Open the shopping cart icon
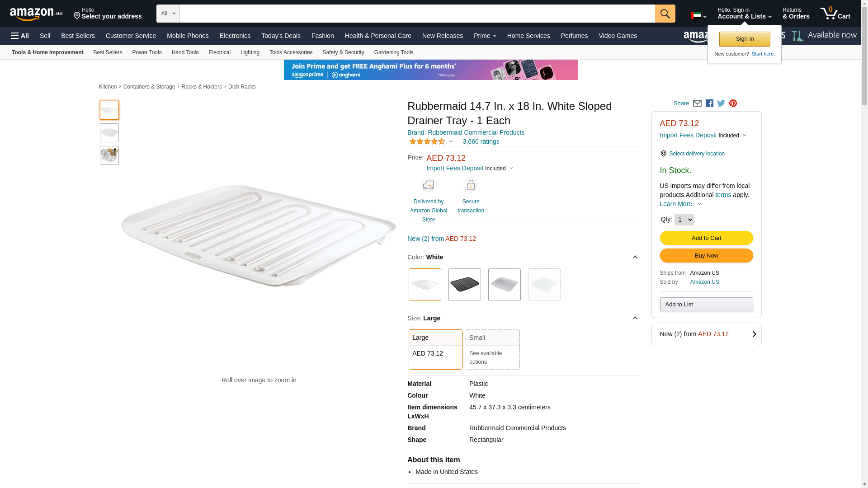The height and width of the screenshot is (488, 868). tap(835, 14)
